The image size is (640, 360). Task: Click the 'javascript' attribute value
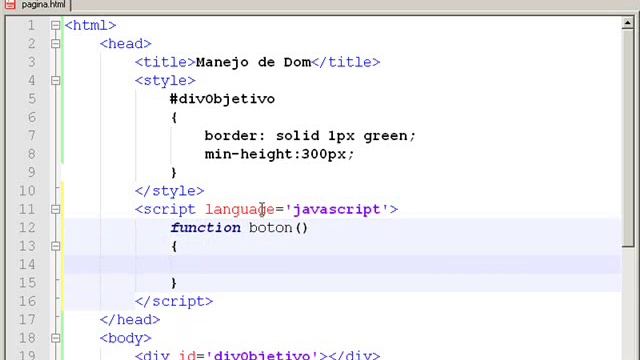tap(337, 209)
